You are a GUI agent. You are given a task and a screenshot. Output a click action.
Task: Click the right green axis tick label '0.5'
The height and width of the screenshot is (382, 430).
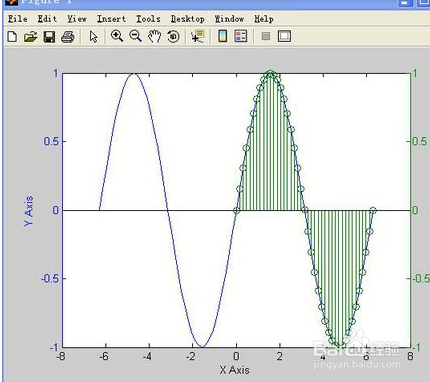[x=419, y=141]
